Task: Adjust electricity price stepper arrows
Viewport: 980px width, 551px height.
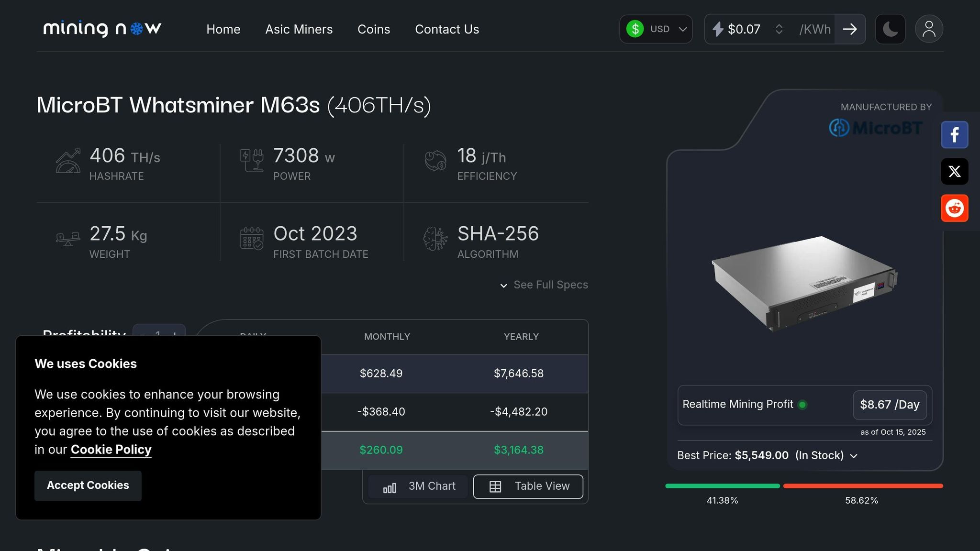Action: 779,29
